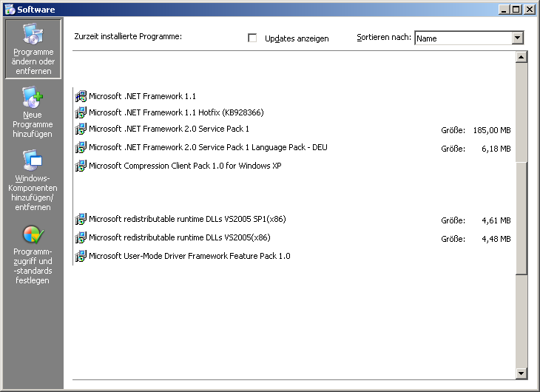Click the scroll down arrow of program list
This screenshot has width=540, height=392.
coord(522,373)
